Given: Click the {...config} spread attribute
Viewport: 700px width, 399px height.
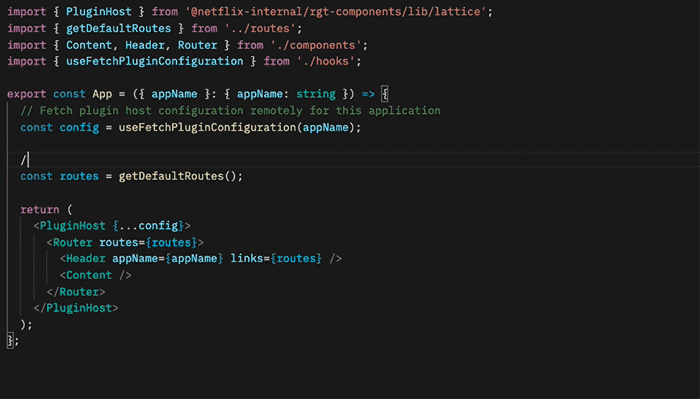Looking at the screenshot, I should click(148, 226).
